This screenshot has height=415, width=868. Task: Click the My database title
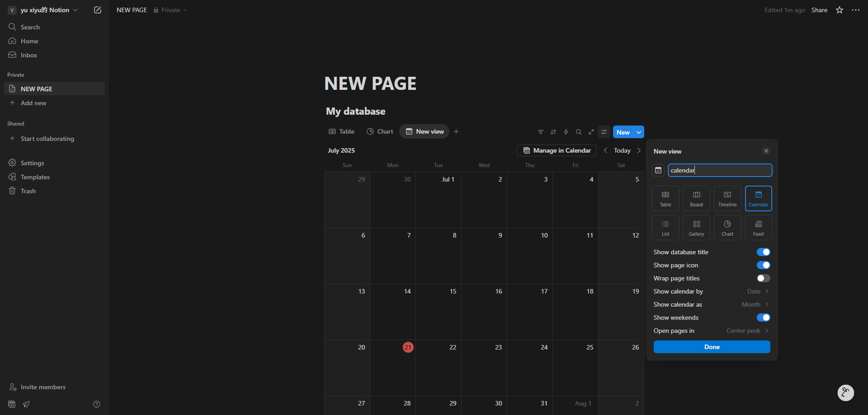tap(356, 111)
